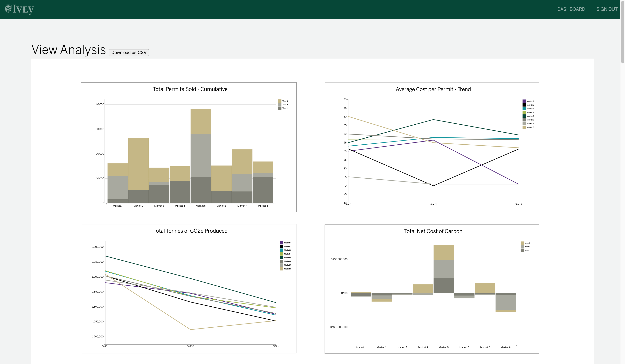Screen dimensions: 625x364
Task: Click Year 2 legend swatch in Total Net Cost chart
Action: [x=522, y=247]
